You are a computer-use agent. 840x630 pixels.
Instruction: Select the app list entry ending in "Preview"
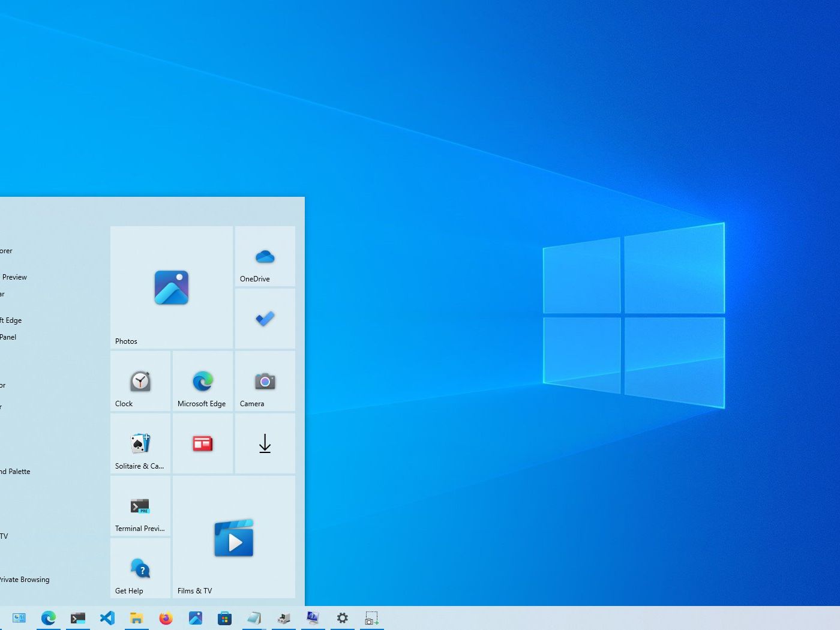(14, 277)
